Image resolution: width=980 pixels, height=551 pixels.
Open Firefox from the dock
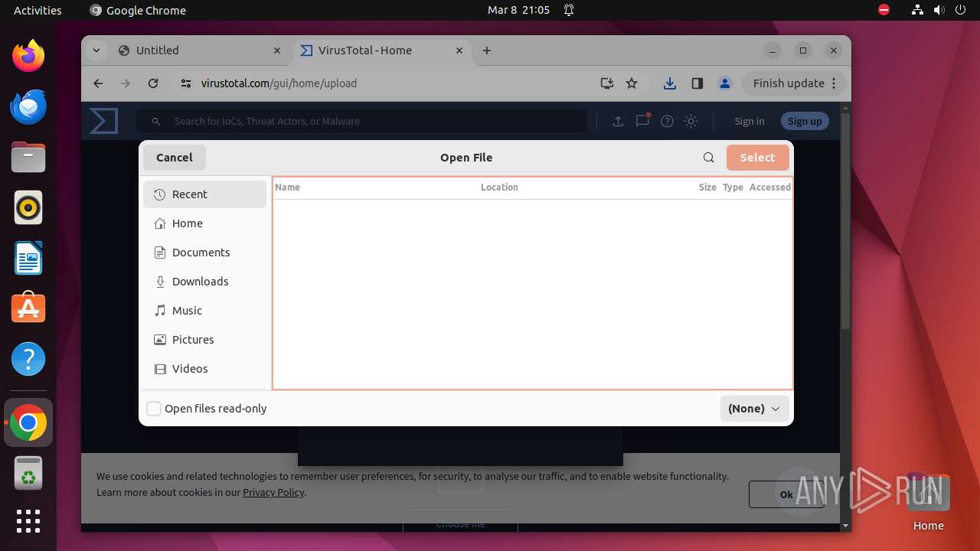pyautogui.click(x=28, y=56)
